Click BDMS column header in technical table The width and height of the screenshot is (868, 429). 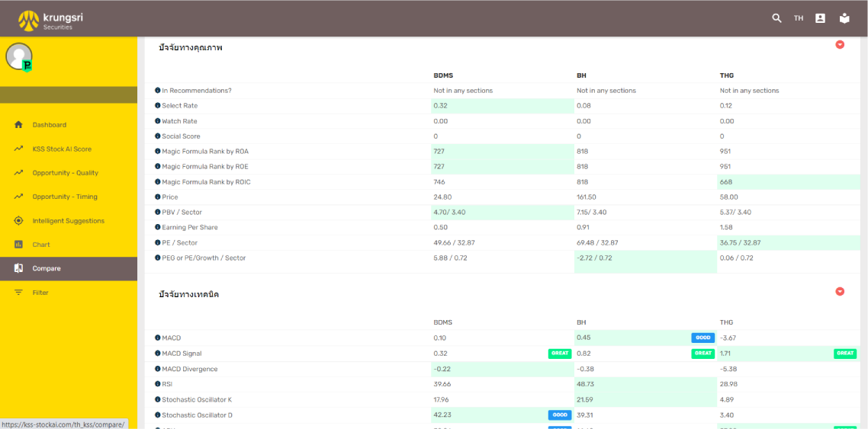click(x=443, y=322)
